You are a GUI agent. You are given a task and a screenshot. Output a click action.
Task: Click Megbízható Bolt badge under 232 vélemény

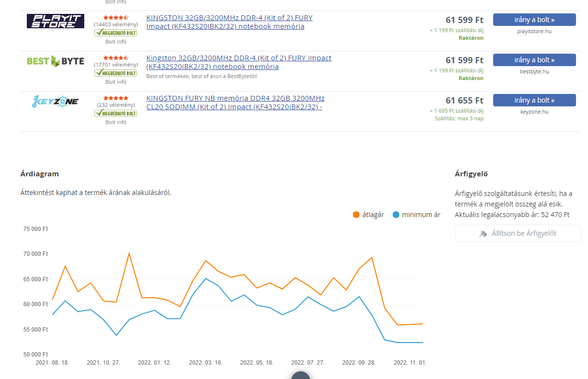(116, 113)
